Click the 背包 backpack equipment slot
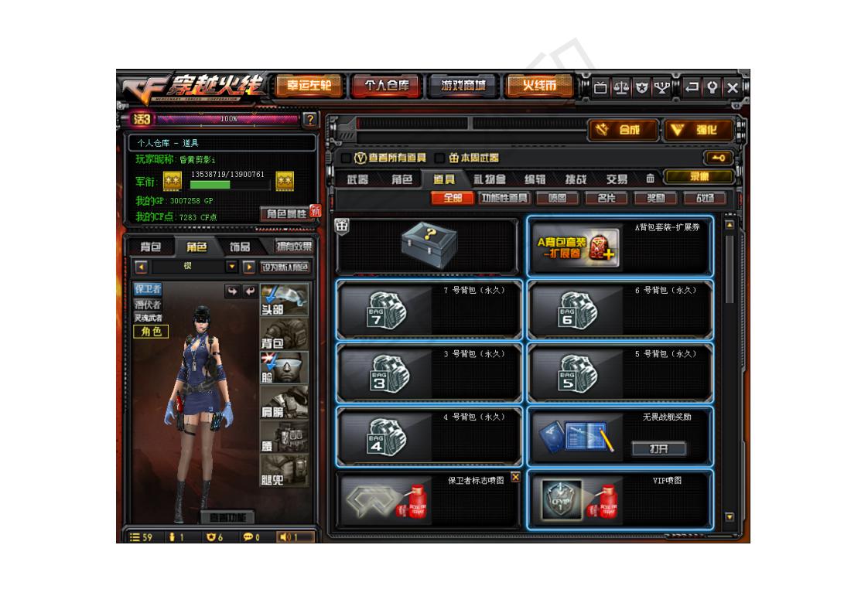This screenshot has width=868, height=613. [284, 334]
